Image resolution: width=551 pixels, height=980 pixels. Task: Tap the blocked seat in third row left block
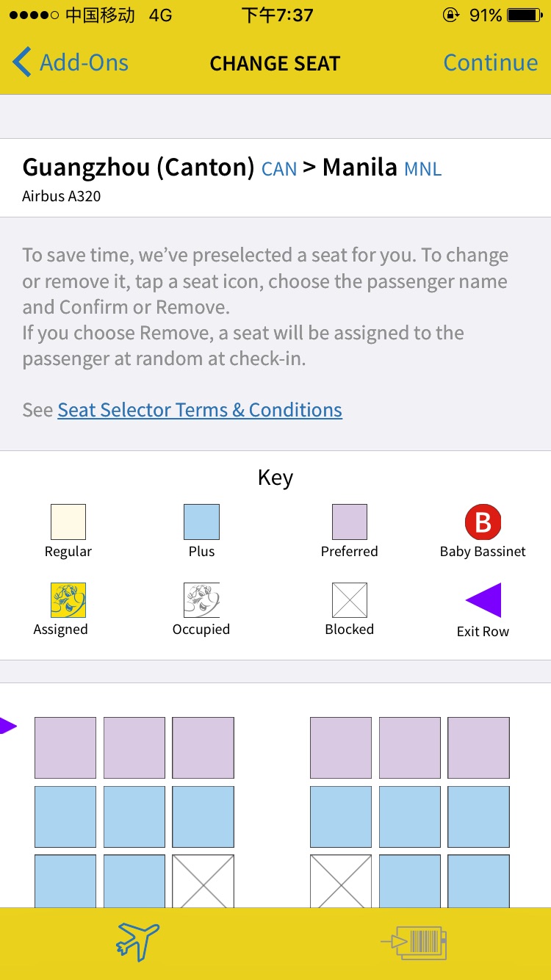click(x=203, y=881)
